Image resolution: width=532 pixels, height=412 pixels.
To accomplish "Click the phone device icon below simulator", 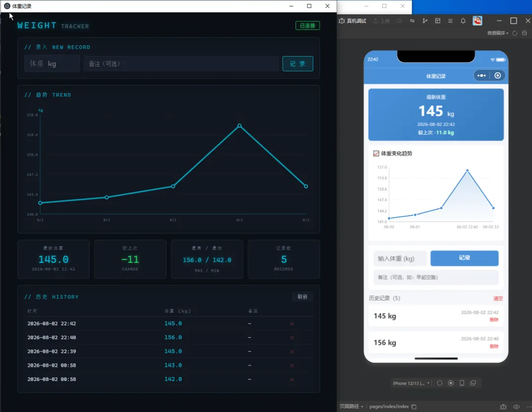I will point(462,383).
